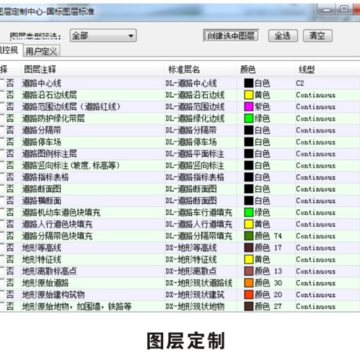
Task: Click the 全选 button
Action: coord(283,36)
